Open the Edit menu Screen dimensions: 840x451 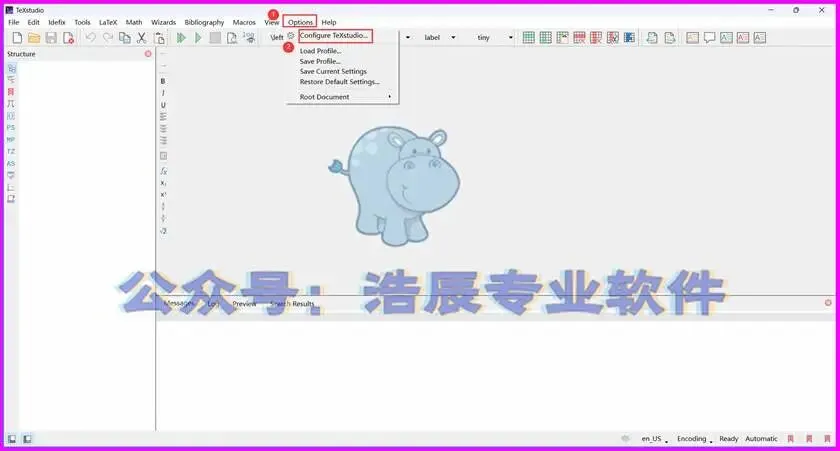point(33,22)
